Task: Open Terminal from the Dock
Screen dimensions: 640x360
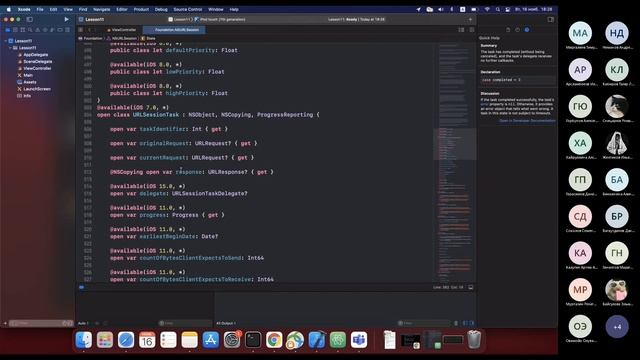Action: point(253,340)
